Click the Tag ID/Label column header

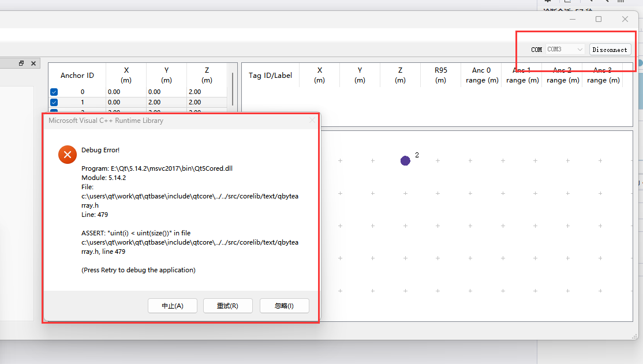270,76
